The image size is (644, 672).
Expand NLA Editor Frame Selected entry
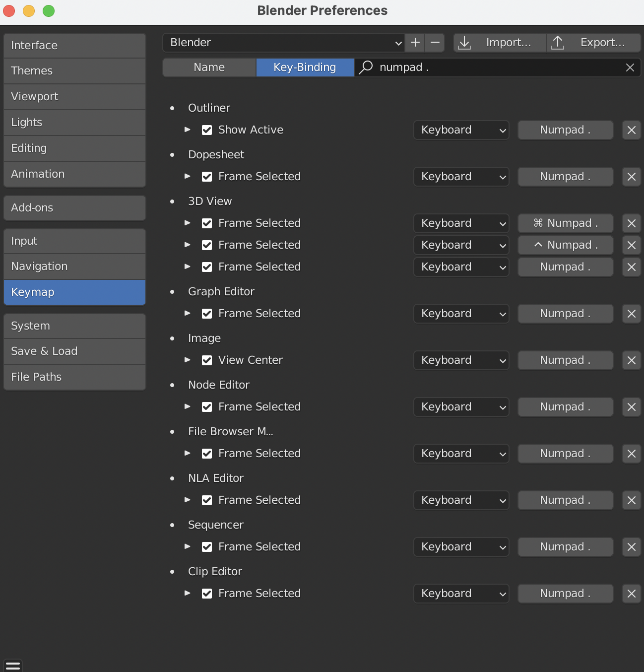[188, 500]
